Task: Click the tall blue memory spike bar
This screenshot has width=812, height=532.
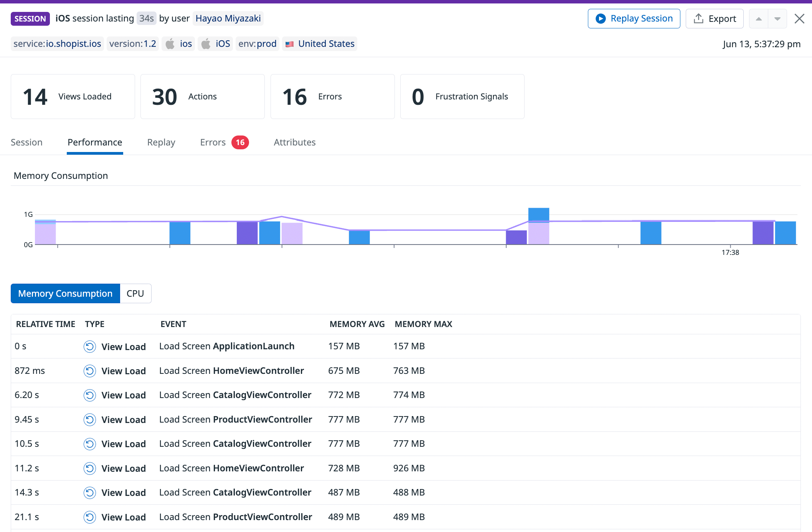Action: 539,215
